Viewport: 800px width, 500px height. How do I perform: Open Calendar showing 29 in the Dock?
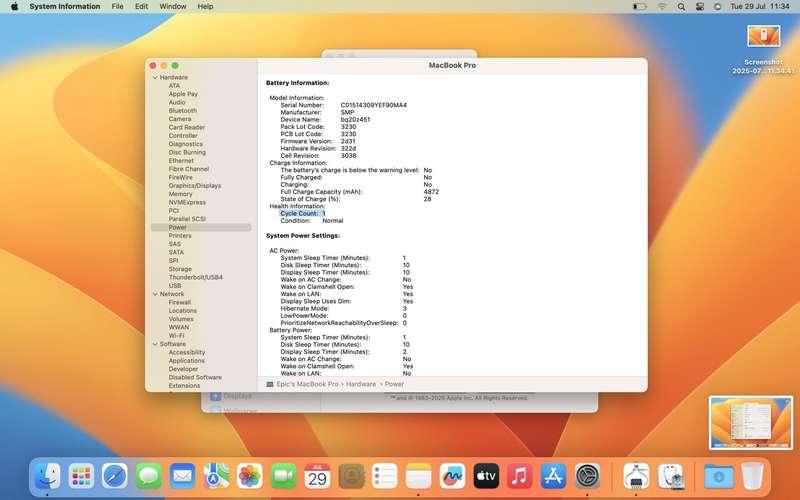(x=317, y=477)
